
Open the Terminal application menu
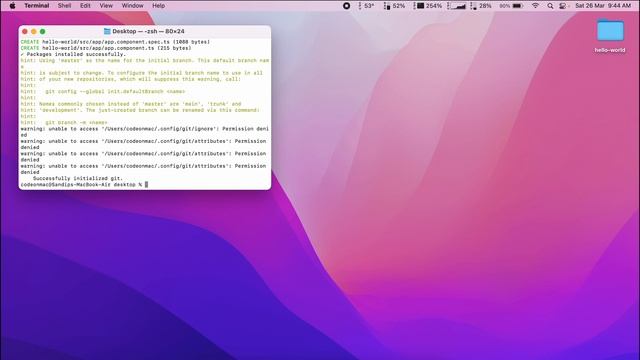pyautogui.click(x=37, y=6)
